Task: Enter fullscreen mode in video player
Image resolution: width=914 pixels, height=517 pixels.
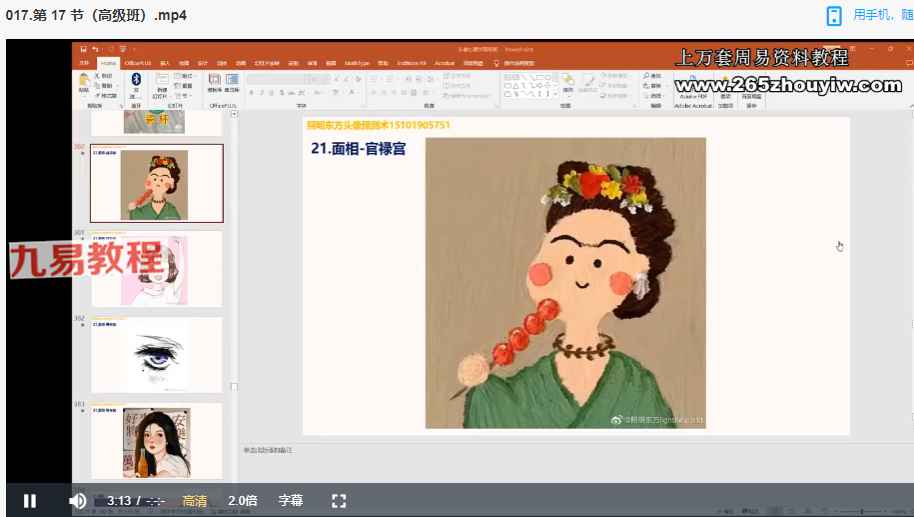Action: pos(339,501)
